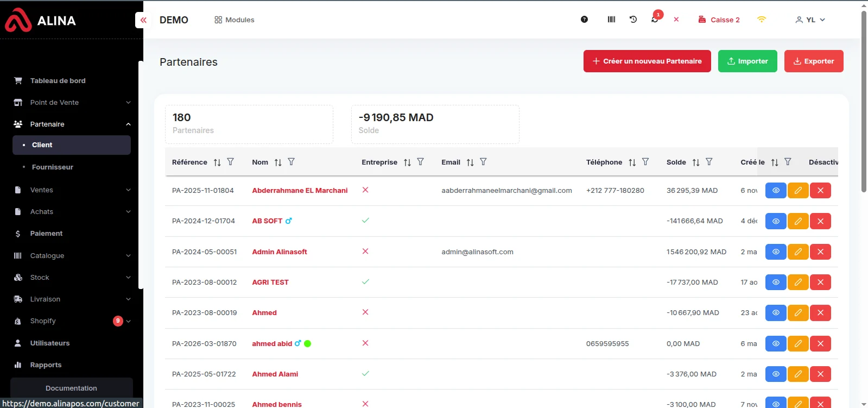Edit Abderrahmane EL Marchani with pencil icon
The width and height of the screenshot is (868, 408).
coord(798,191)
